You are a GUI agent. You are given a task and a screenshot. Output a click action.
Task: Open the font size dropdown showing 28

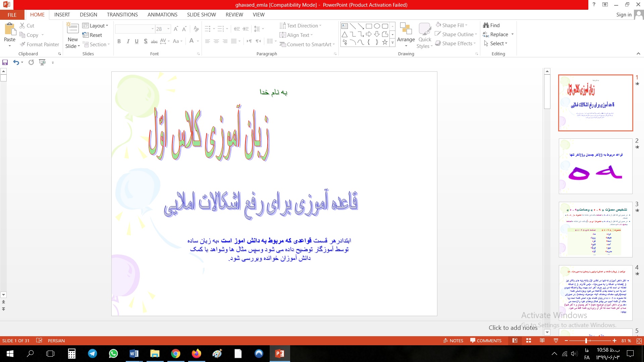coord(168,29)
